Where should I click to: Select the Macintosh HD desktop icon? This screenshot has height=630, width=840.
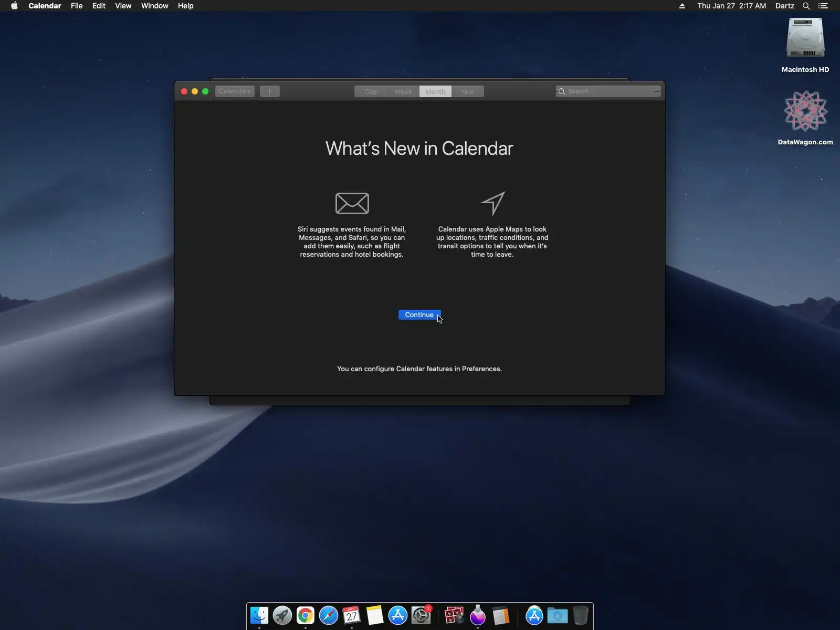[805, 45]
